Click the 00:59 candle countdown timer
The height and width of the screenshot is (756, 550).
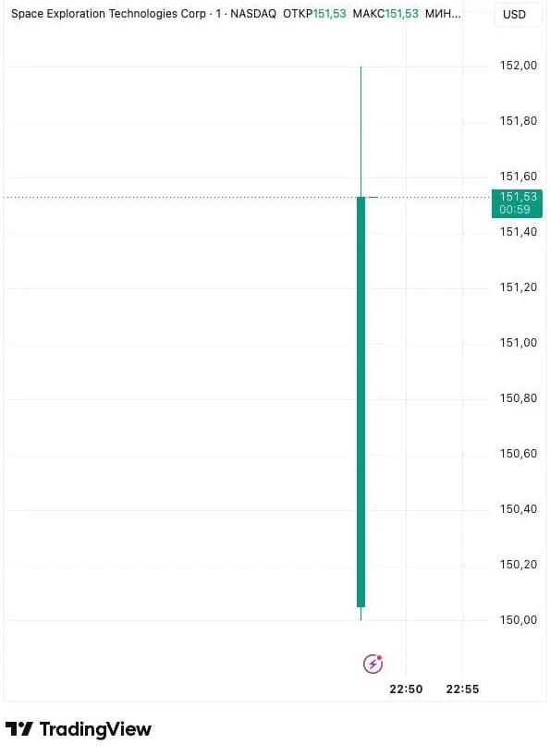pyautogui.click(x=515, y=210)
